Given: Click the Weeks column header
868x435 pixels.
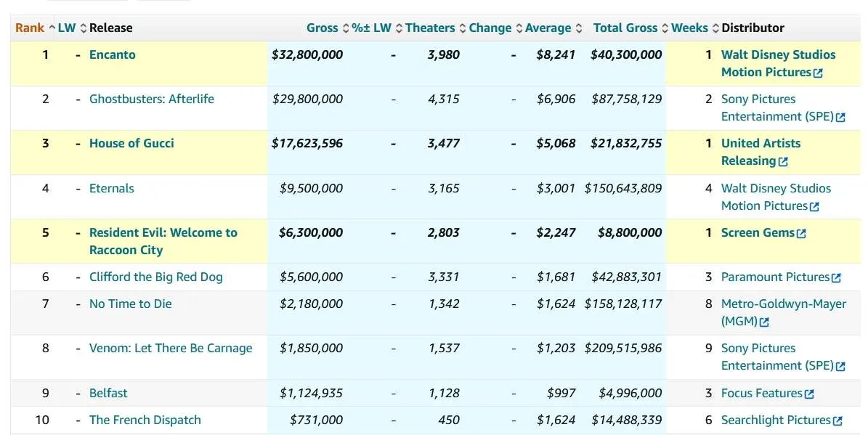Looking at the screenshot, I should (x=689, y=28).
